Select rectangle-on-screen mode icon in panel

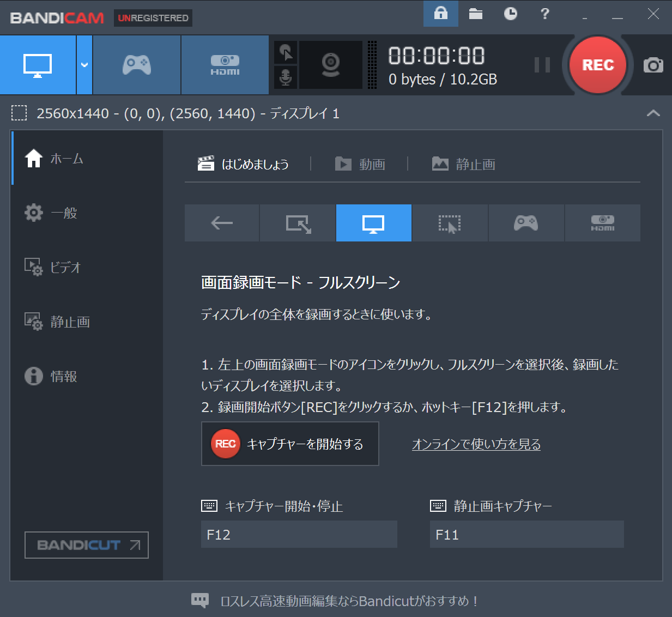click(298, 223)
